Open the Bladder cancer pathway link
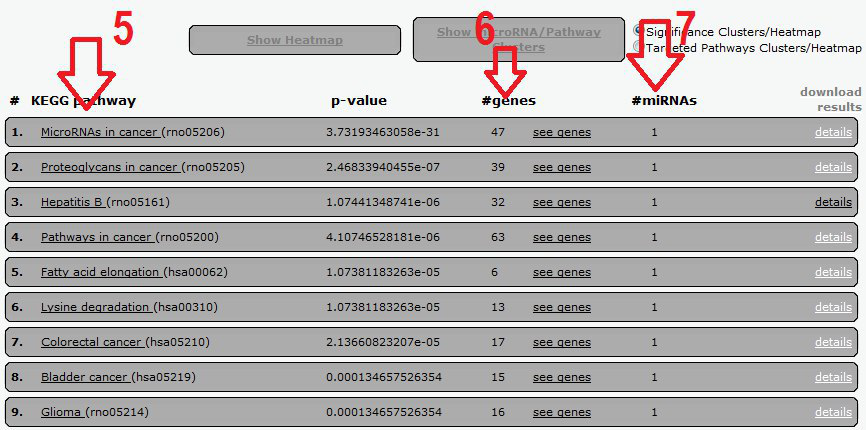866x430 pixels. [85, 377]
